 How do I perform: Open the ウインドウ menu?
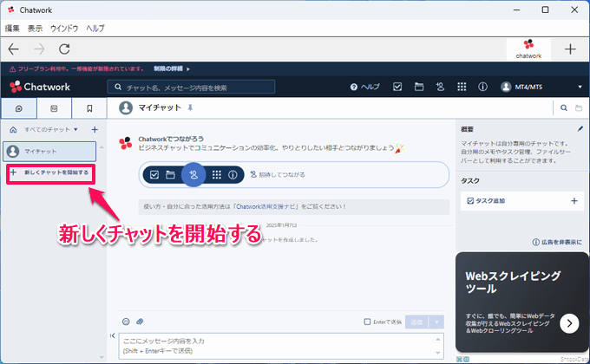(64, 29)
